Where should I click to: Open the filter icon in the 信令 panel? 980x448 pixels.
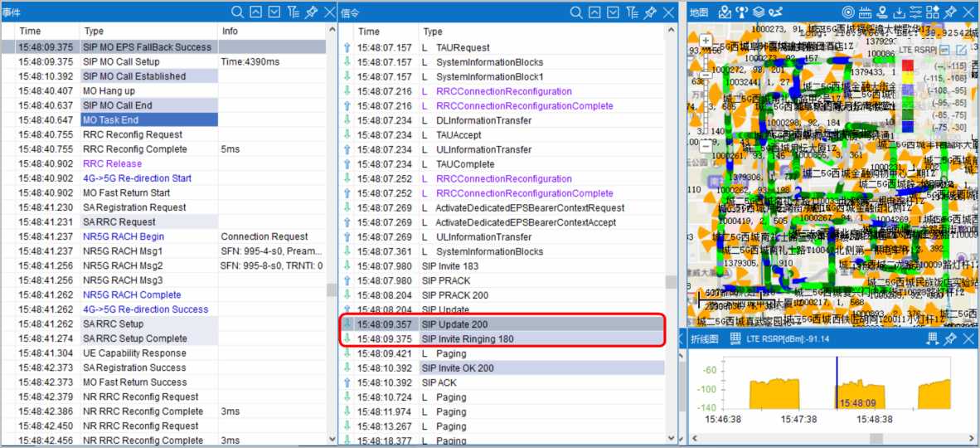coord(632,12)
